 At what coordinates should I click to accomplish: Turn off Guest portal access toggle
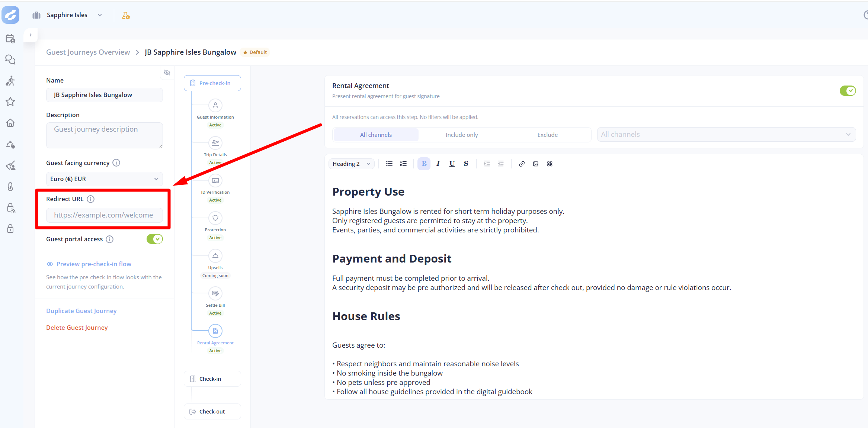click(155, 239)
